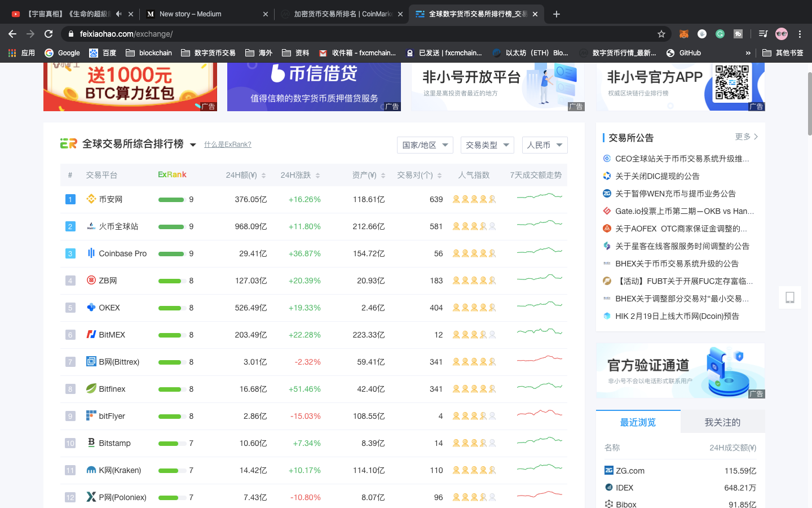Click the Coinbase Pro logo icon
812x508 pixels.
coord(91,253)
